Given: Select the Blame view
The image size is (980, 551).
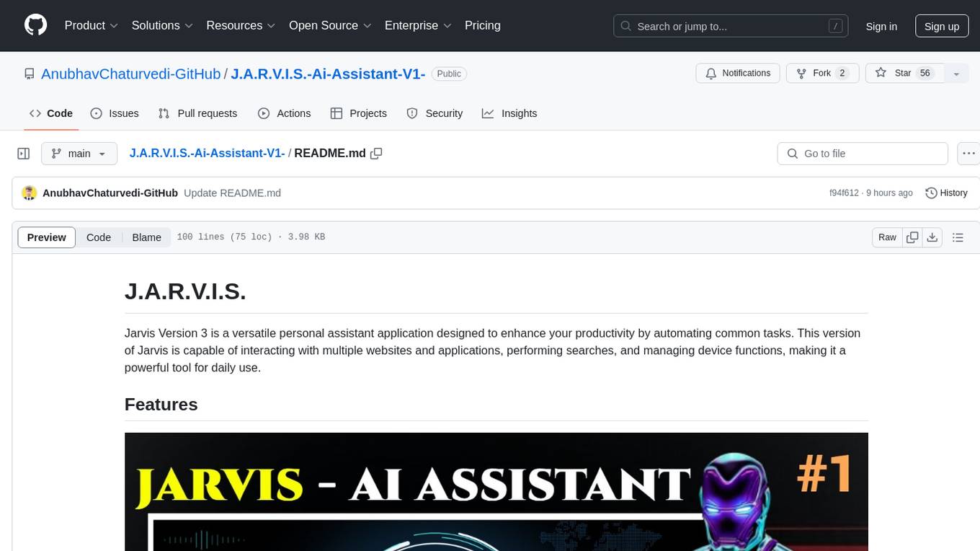Looking at the screenshot, I should coord(146,237).
